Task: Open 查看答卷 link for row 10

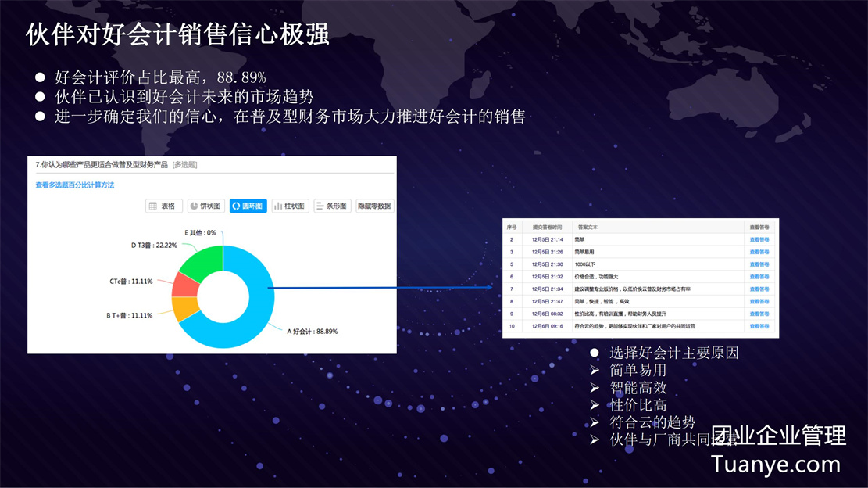Action: click(759, 326)
